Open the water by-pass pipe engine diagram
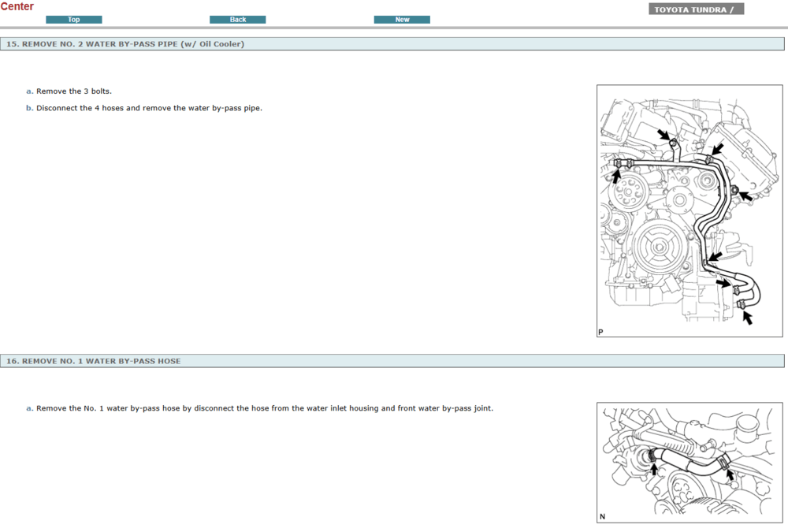Screen dimensions: 788x532 pos(689,210)
